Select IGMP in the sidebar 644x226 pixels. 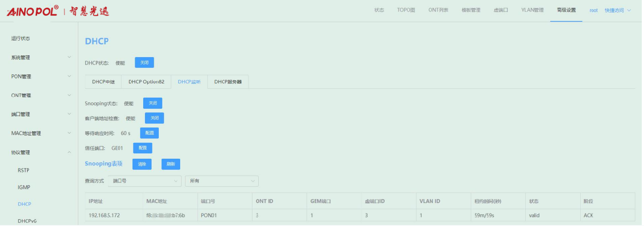(24, 188)
